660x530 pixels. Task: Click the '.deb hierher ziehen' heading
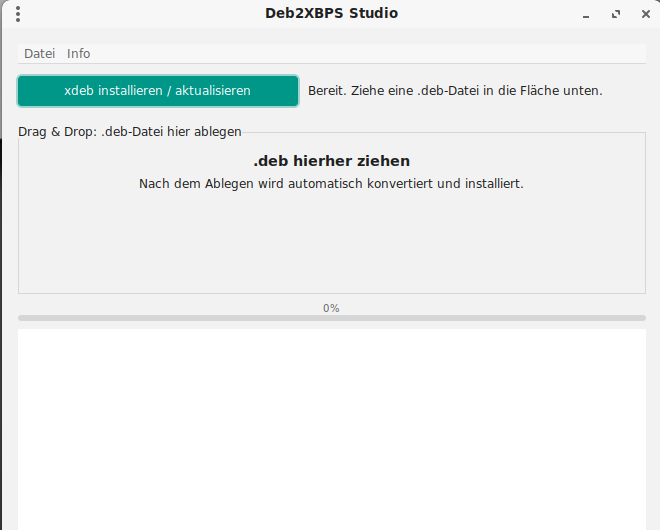tap(331, 161)
